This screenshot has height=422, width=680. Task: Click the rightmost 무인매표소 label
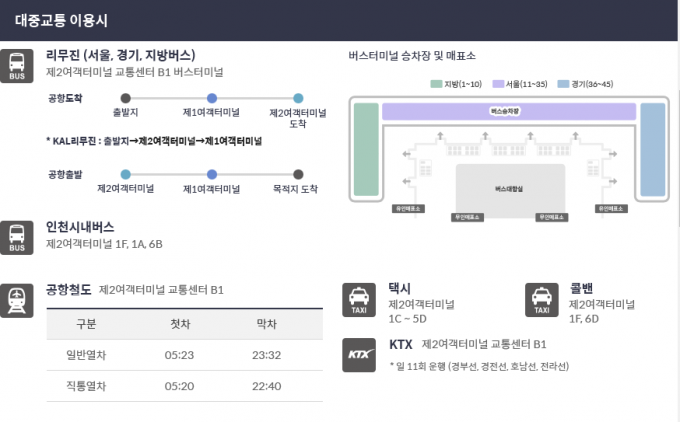pyautogui.click(x=611, y=209)
